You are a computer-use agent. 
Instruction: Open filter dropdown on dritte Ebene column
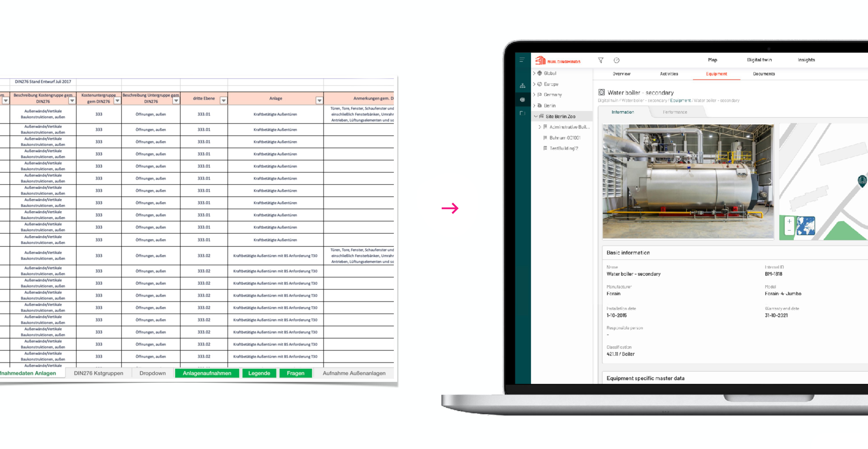pos(223,100)
